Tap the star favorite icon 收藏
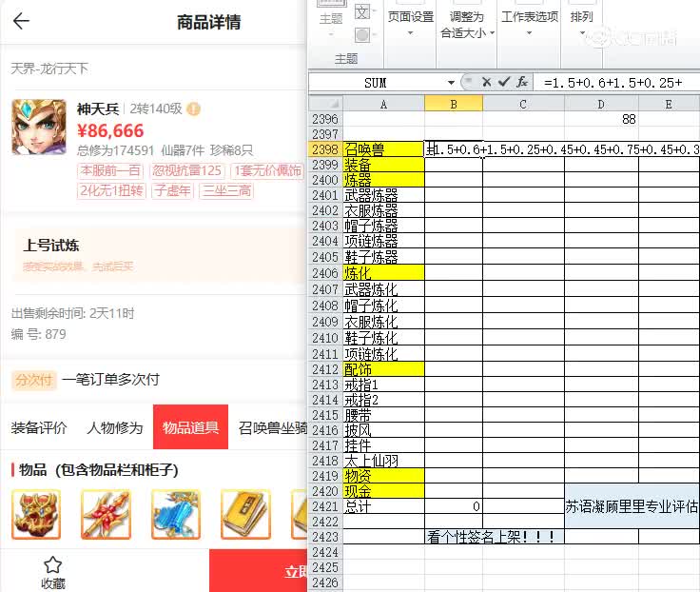The image size is (700, 592). (52, 572)
